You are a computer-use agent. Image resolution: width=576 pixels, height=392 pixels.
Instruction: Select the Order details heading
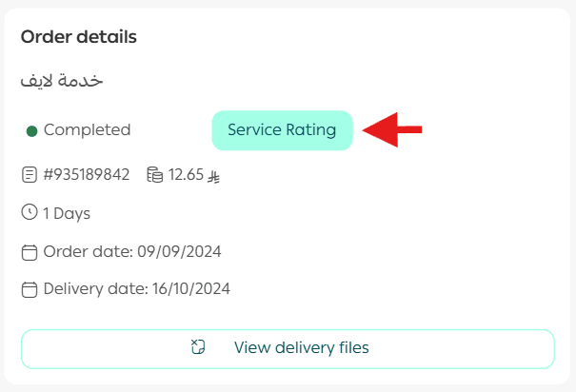(79, 37)
